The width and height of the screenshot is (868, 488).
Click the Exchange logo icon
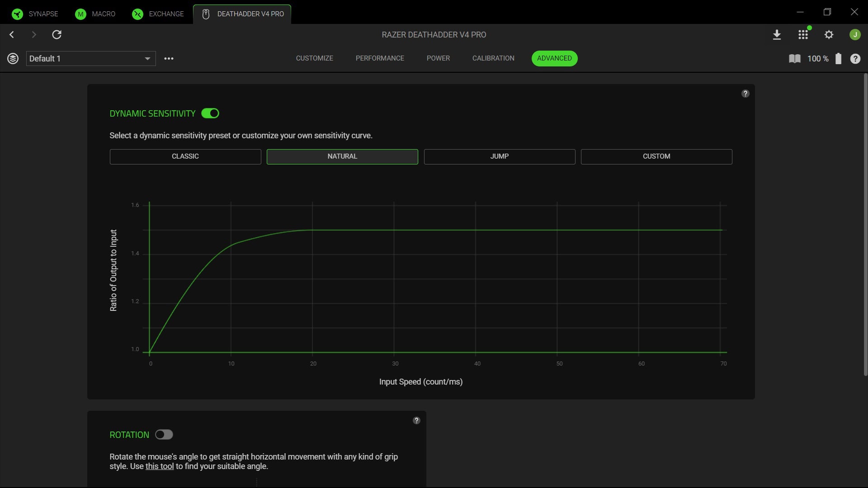tap(137, 14)
